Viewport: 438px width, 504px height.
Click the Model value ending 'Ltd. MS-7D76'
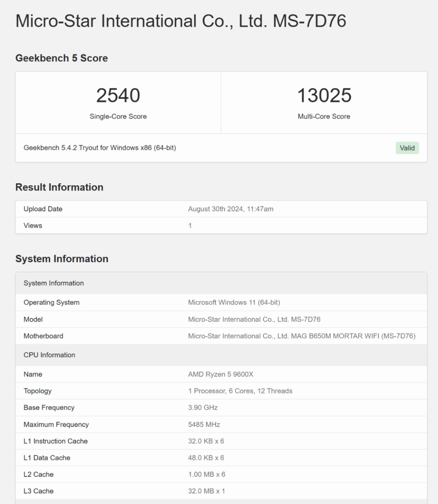(254, 319)
